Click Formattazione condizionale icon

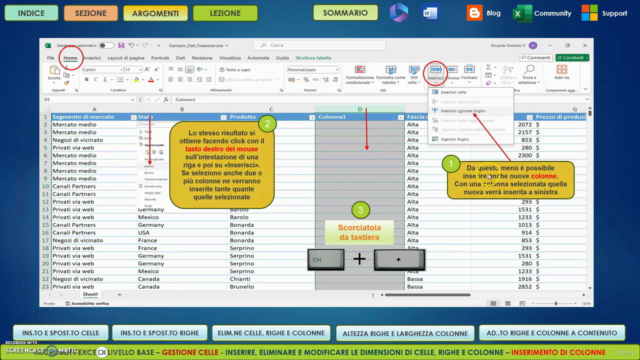(360, 70)
